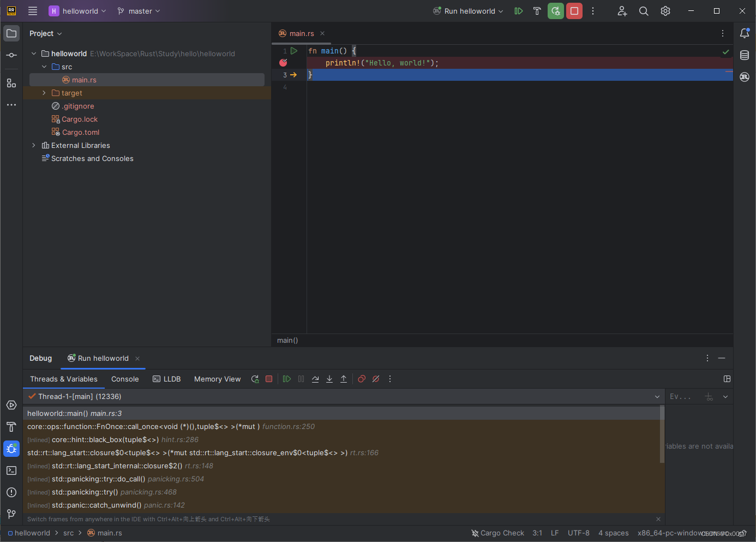Stop the helloworld debug session
This screenshot has width=756, height=542.
click(x=574, y=11)
